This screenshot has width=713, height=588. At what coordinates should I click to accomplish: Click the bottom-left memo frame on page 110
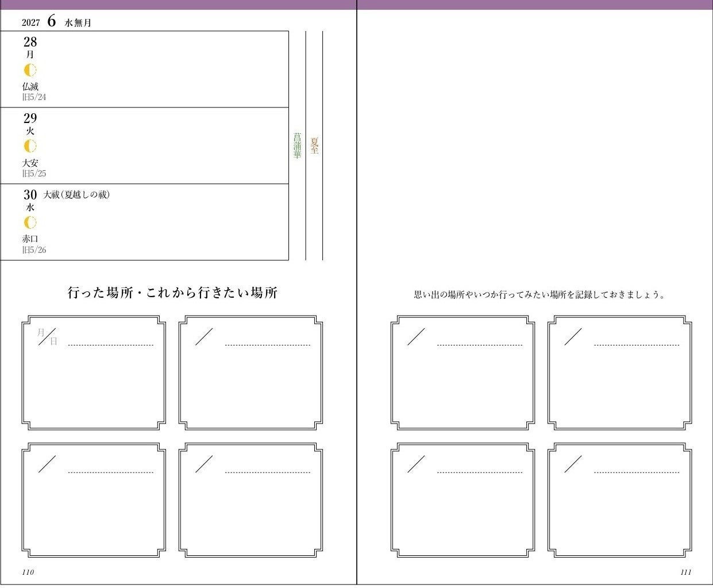click(x=94, y=500)
